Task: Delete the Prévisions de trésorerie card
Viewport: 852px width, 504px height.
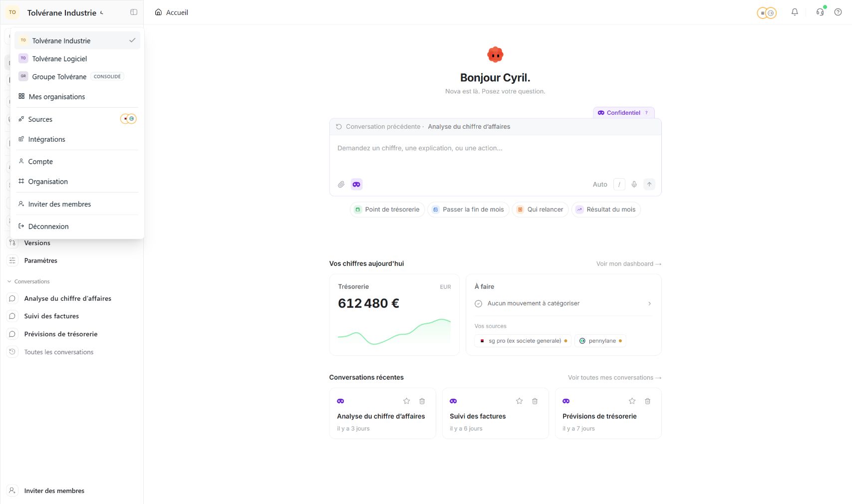Action: (x=647, y=401)
